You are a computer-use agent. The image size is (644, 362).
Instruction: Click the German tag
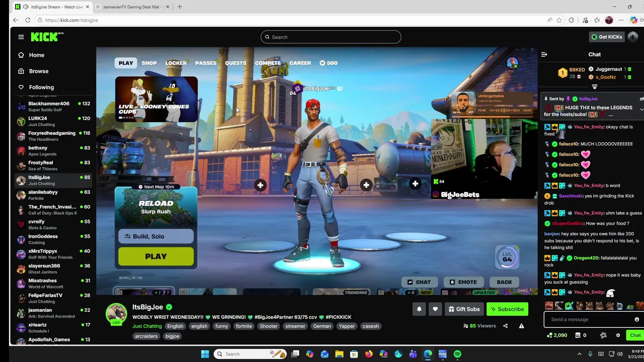pos(321,326)
